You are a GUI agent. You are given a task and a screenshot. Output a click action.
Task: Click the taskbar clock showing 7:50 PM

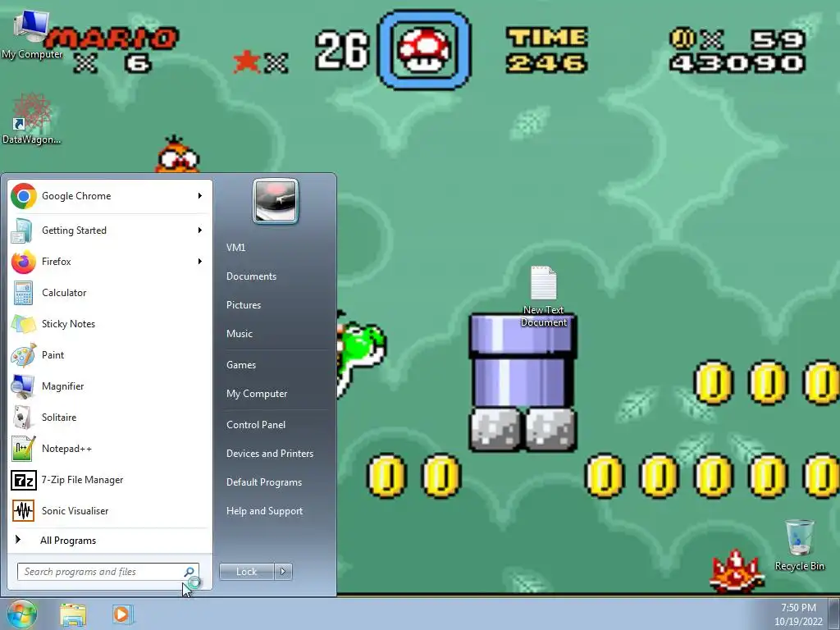pos(798,614)
